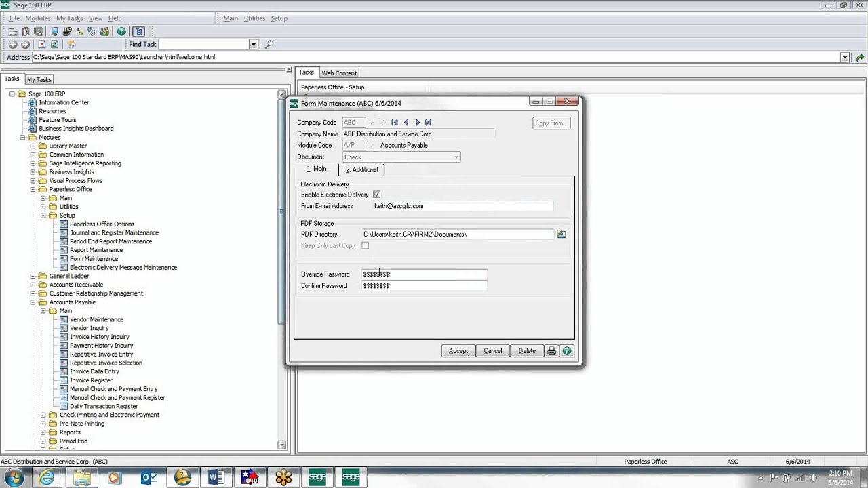Go to previous record in Form Maintenance

(x=406, y=123)
